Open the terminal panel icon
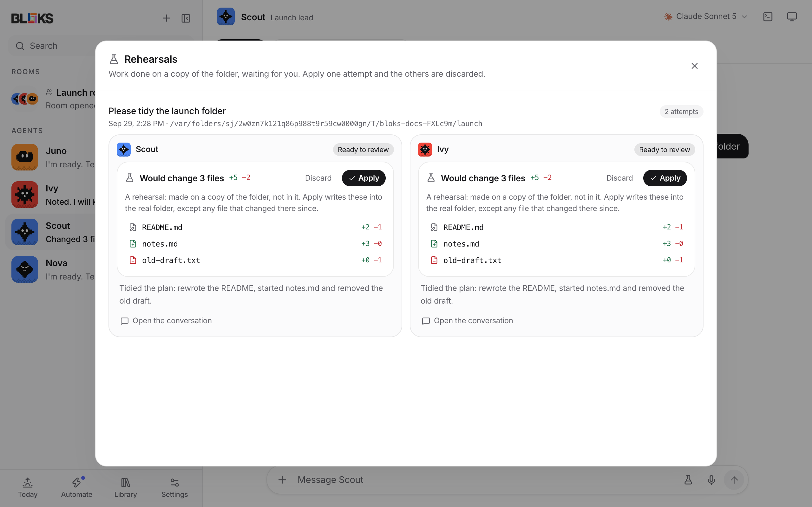This screenshot has width=812, height=507. coord(768,17)
